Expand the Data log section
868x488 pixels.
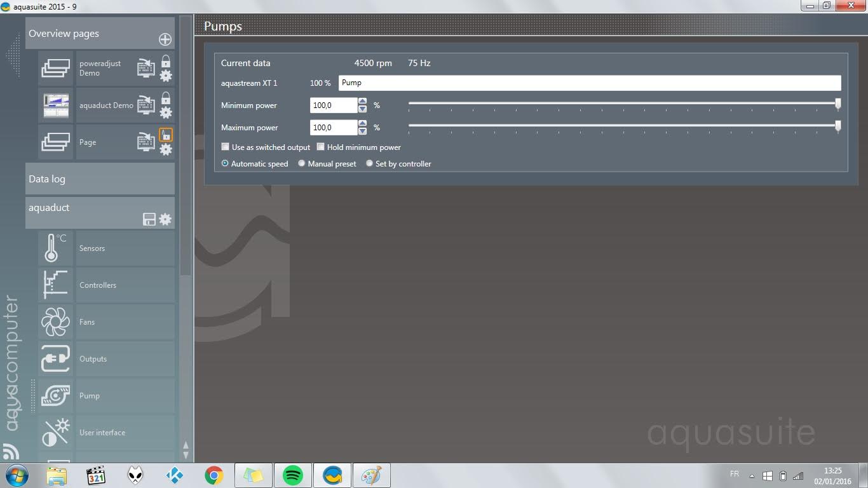100,179
